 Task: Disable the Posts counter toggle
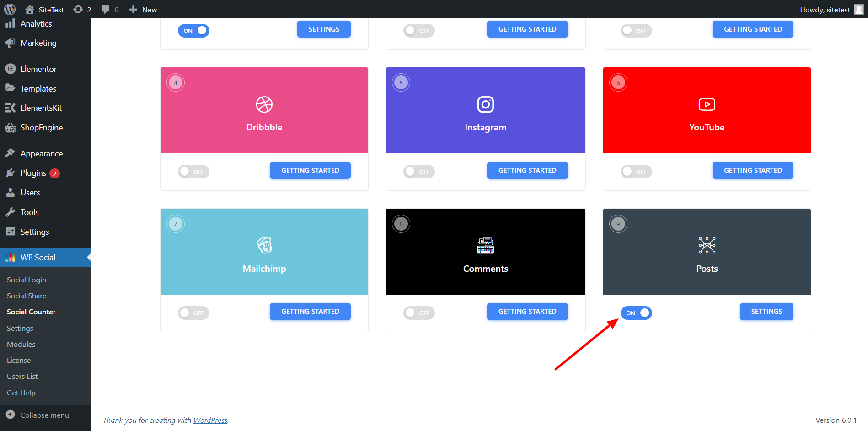636,313
